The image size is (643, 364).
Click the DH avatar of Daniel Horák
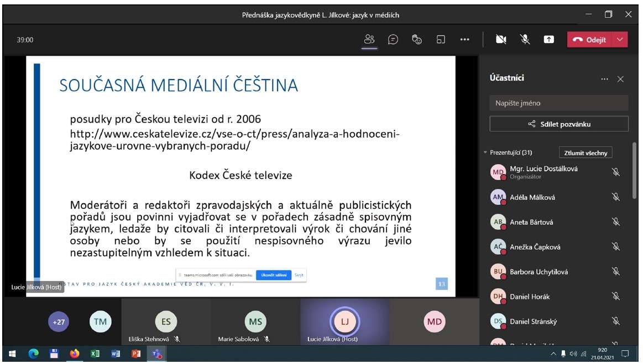(x=498, y=297)
